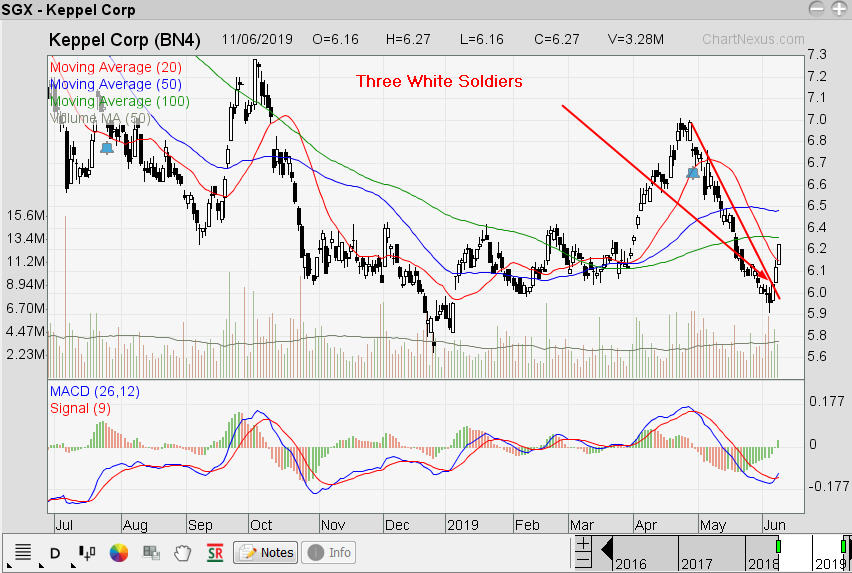Click the Signal (9) indicator label
Screen dimensions: 852x573
[80, 408]
